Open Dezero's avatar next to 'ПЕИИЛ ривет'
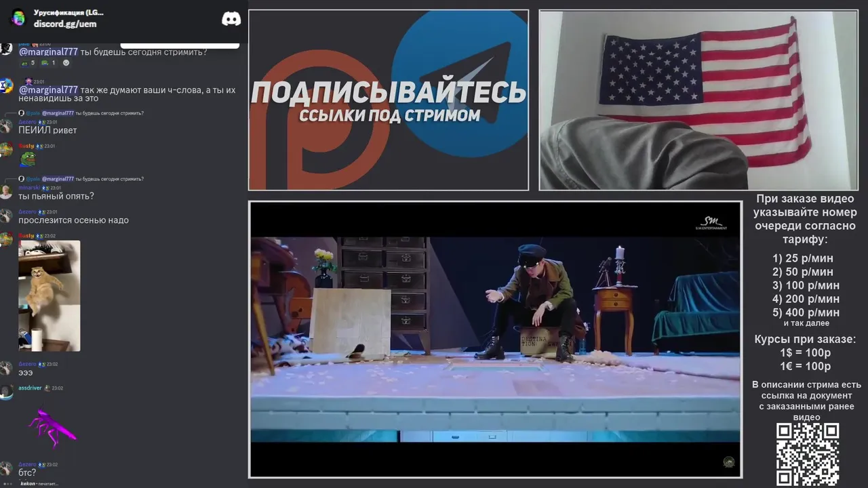Image resolution: width=868 pixels, height=488 pixels. (5, 126)
